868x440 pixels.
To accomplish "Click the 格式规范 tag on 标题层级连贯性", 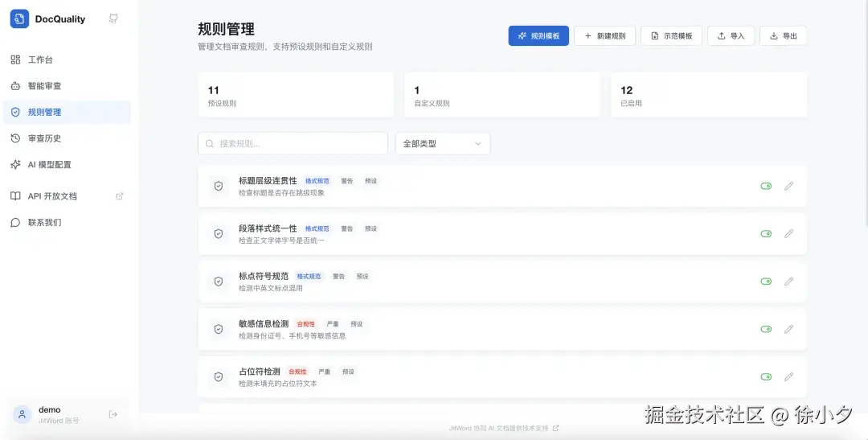I will coord(317,181).
